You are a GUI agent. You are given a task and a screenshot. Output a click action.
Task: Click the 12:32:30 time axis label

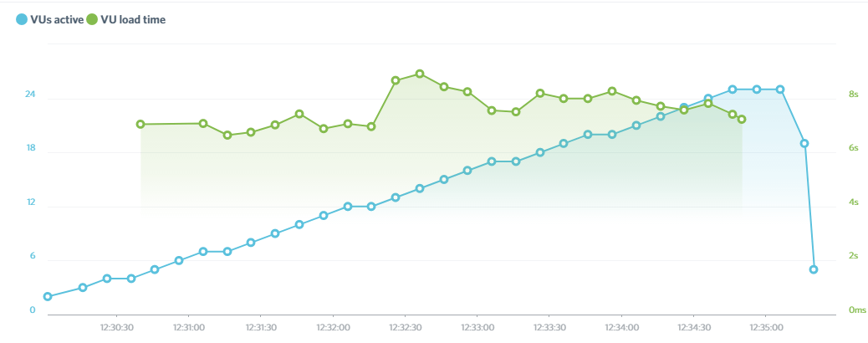(406, 327)
